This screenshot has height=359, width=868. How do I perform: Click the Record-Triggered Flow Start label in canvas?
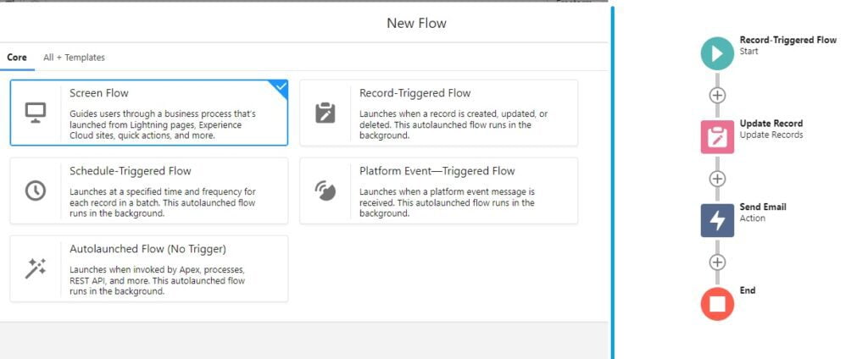(788, 40)
